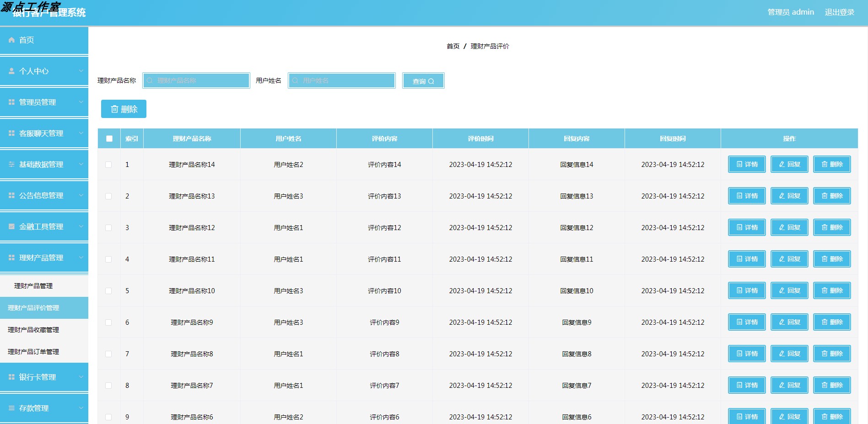Click the pencil icon on row 1 回复 button
Viewport: 868px width, 424px height.
tap(782, 164)
